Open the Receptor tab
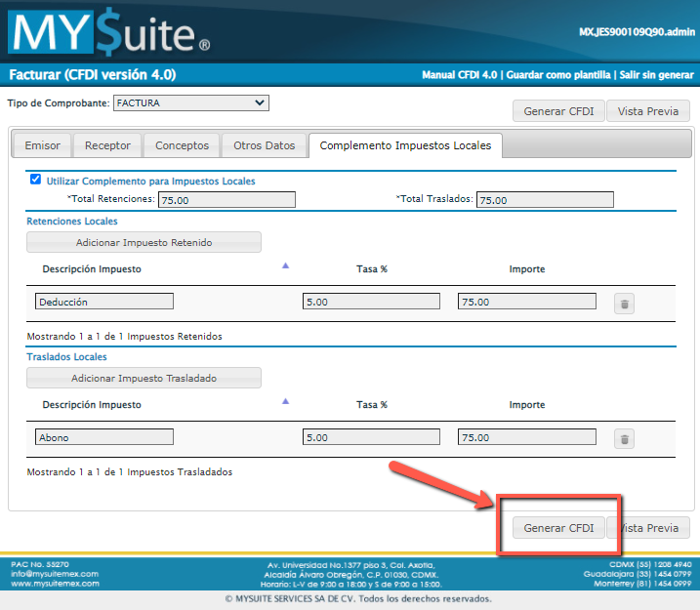The height and width of the screenshot is (610, 700). tap(107, 145)
